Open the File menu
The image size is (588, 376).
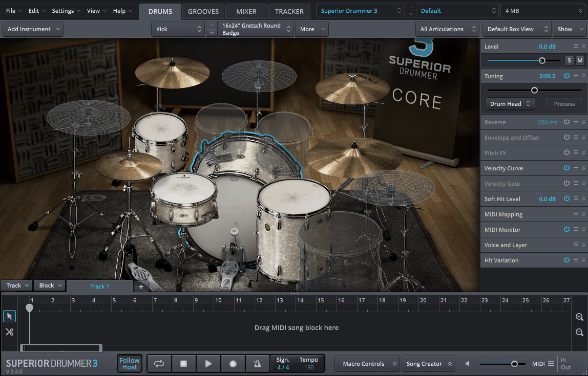coord(14,11)
